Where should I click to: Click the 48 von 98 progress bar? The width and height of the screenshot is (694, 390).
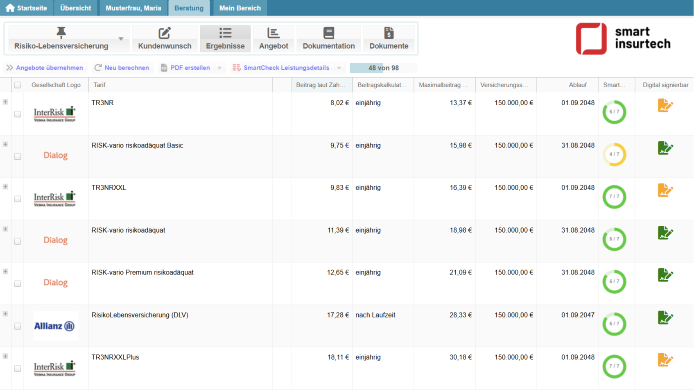coord(383,68)
